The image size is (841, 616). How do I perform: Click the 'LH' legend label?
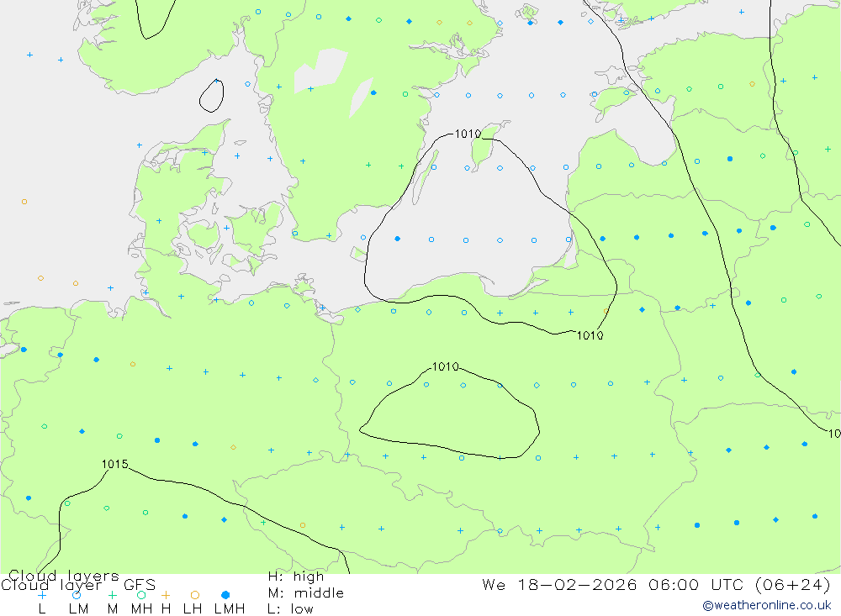coord(193,609)
